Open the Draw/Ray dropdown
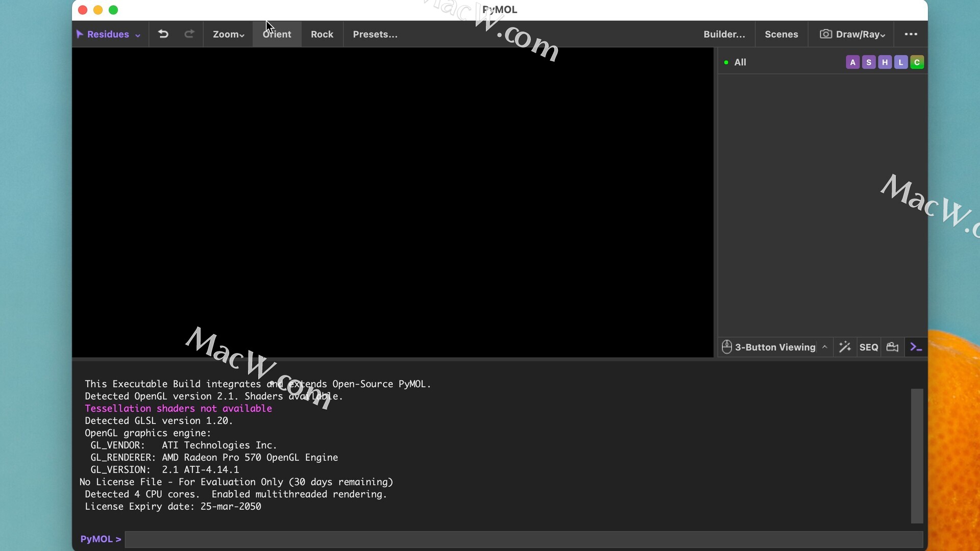Viewport: 980px width, 551px height. coord(852,34)
